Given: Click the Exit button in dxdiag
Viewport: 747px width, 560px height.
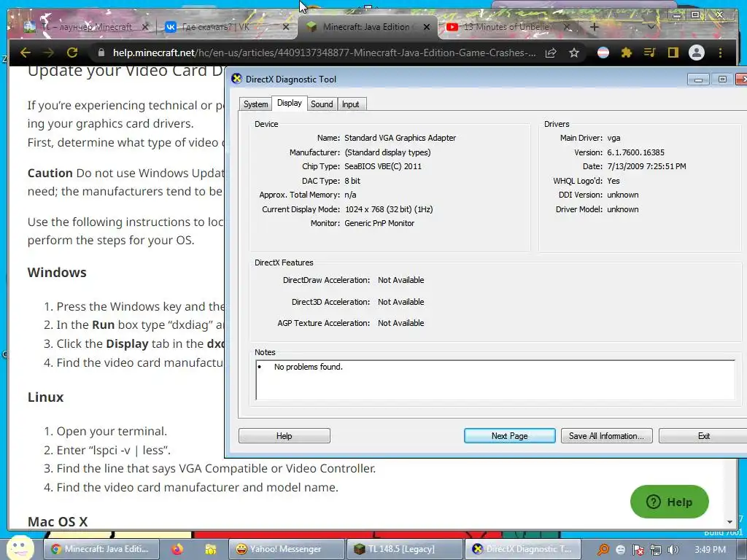Looking at the screenshot, I should (704, 436).
